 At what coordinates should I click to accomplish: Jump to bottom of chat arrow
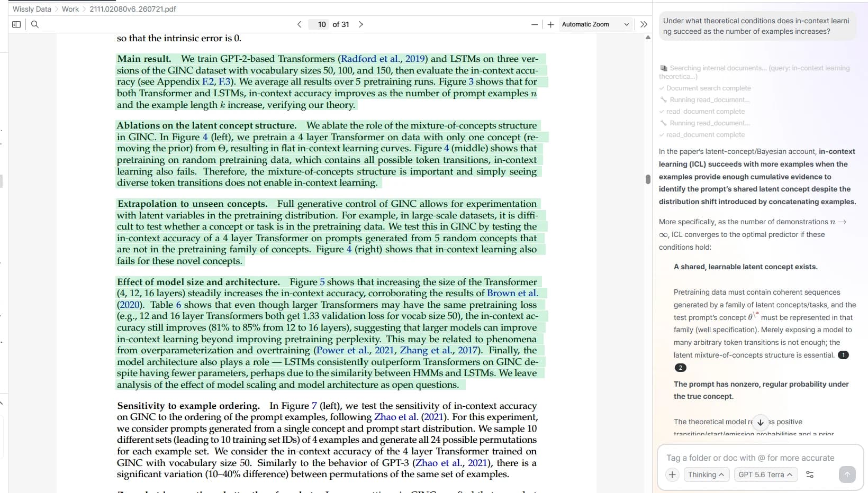click(761, 422)
